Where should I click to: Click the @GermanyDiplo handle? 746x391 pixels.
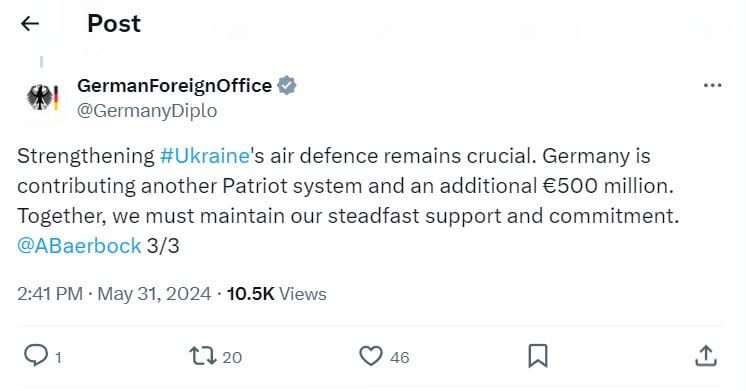(147, 111)
